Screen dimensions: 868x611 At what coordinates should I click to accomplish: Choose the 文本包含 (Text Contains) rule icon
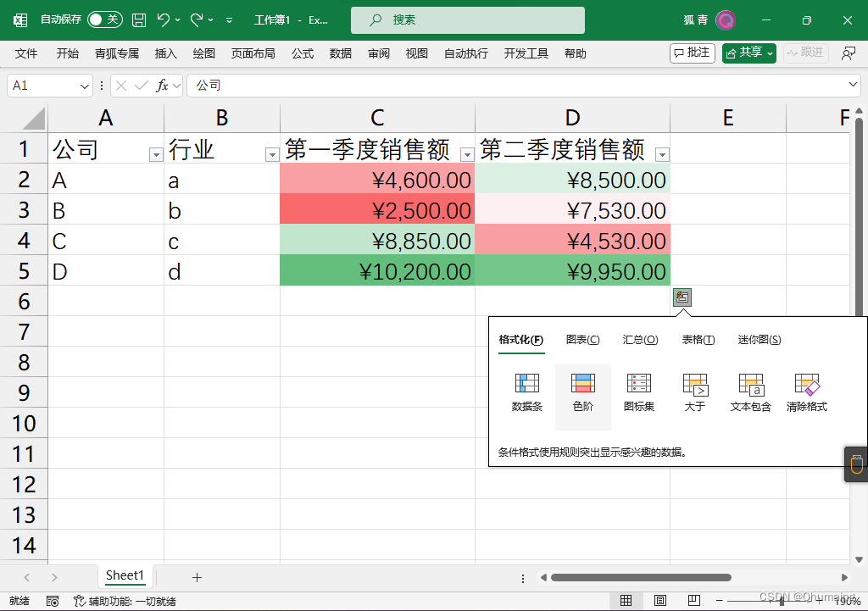[750, 392]
